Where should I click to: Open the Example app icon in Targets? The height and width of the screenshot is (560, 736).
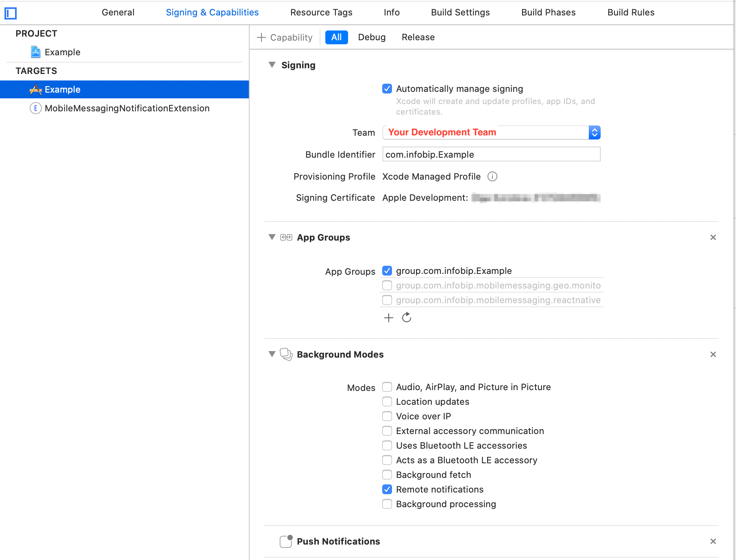tap(36, 89)
